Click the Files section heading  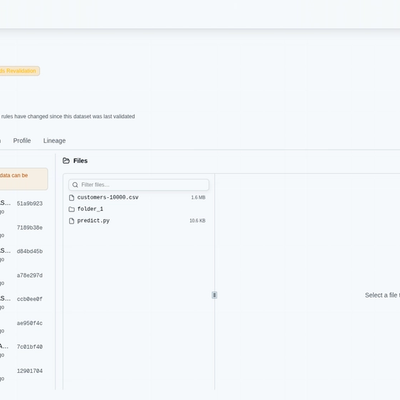click(80, 161)
